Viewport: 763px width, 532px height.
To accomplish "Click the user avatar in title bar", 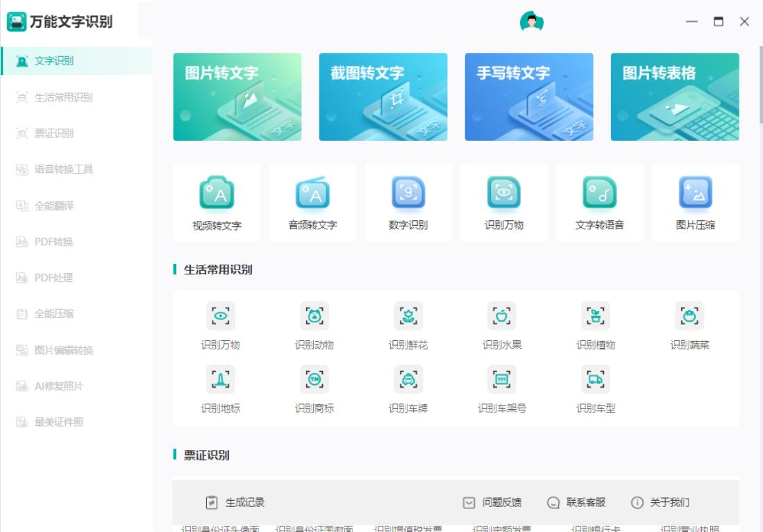I will pyautogui.click(x=532, y=22).
